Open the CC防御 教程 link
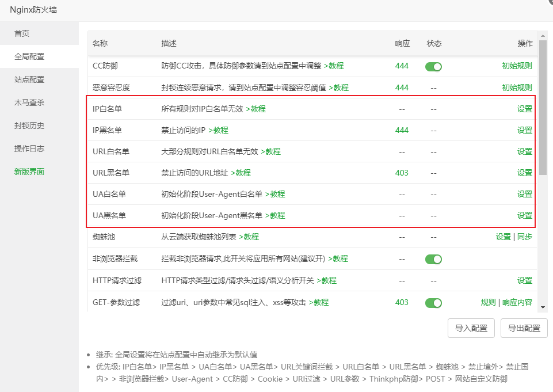Image resolution: width=553 pixels, height=392 pixels. tap(334, 66)
